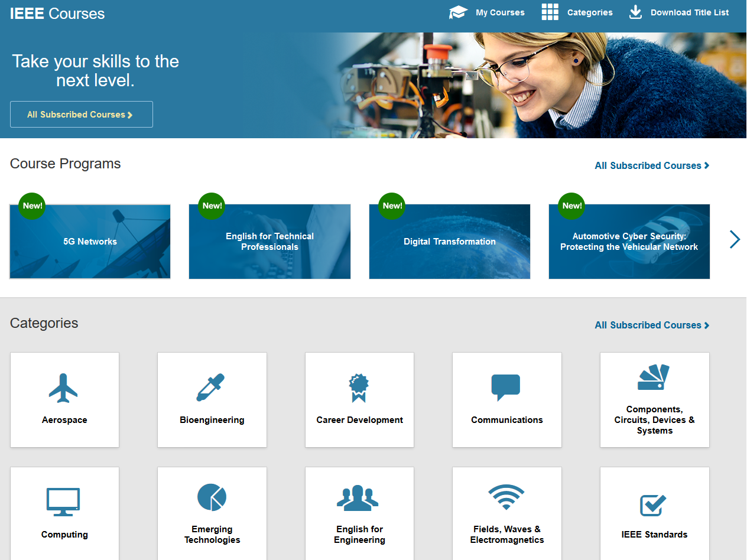Screen dimensions: 747x560
Task: Click the Communications speech bubble icon
Action: [506, 388]
